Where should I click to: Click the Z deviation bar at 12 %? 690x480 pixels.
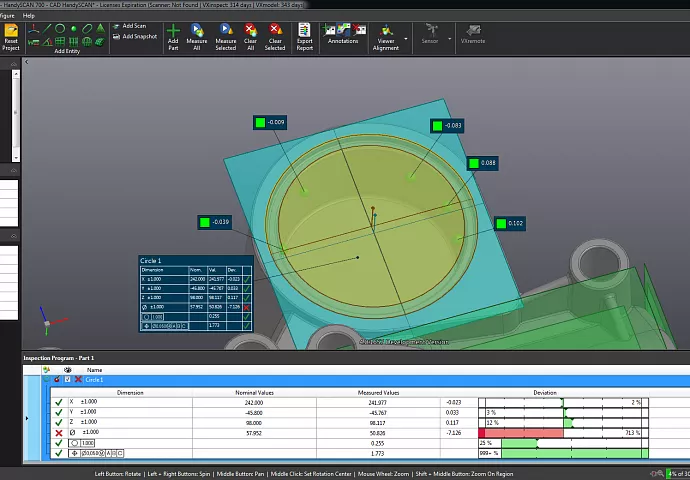click(563, 423)
